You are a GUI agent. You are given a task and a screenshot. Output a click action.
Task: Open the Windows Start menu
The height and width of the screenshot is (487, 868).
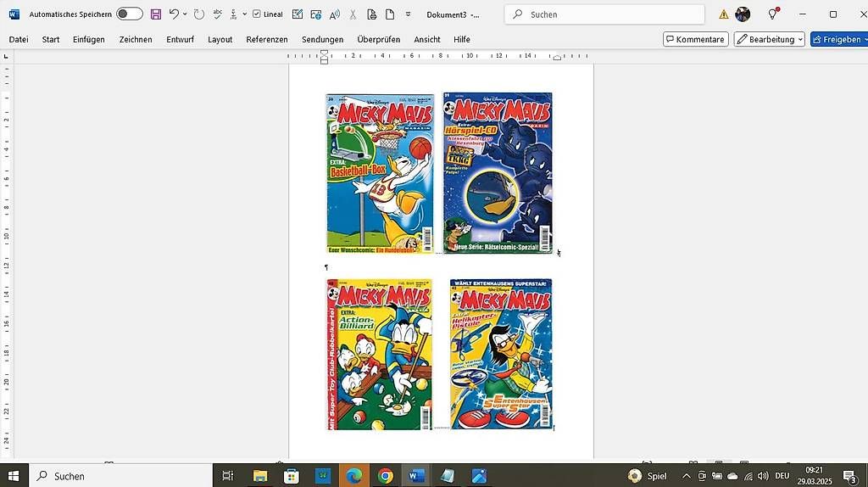pyautogui.click(x=14, y=476)
